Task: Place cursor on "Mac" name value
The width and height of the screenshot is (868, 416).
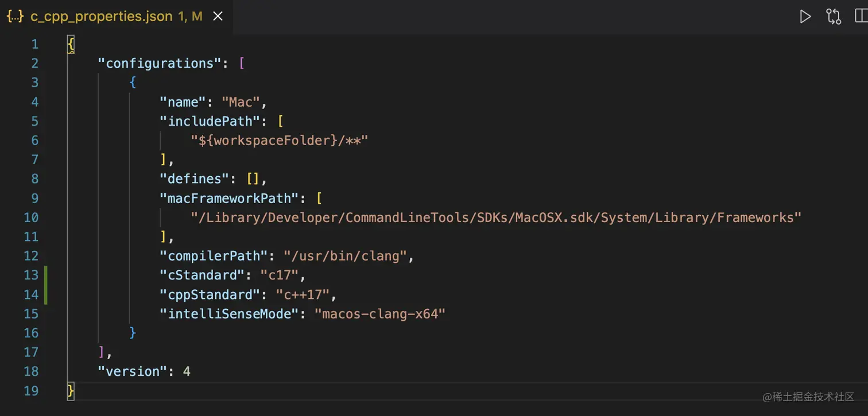Action: (241, 102)
